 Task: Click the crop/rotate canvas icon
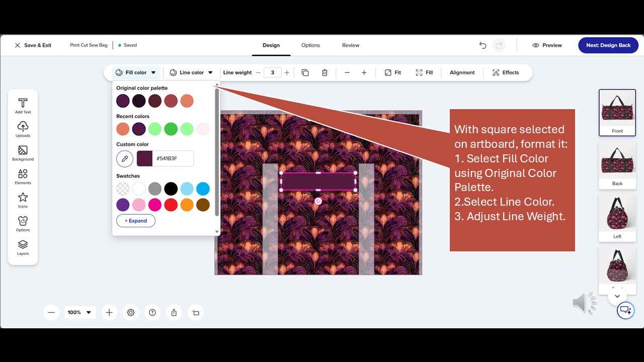click(x=196, y=312)
